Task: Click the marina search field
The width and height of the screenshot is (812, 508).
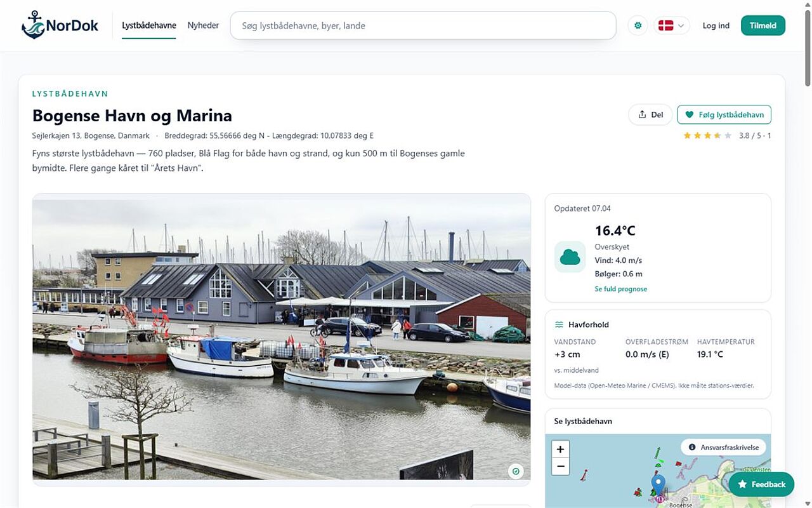Action: pyautogui.click(x=423, y=25)
